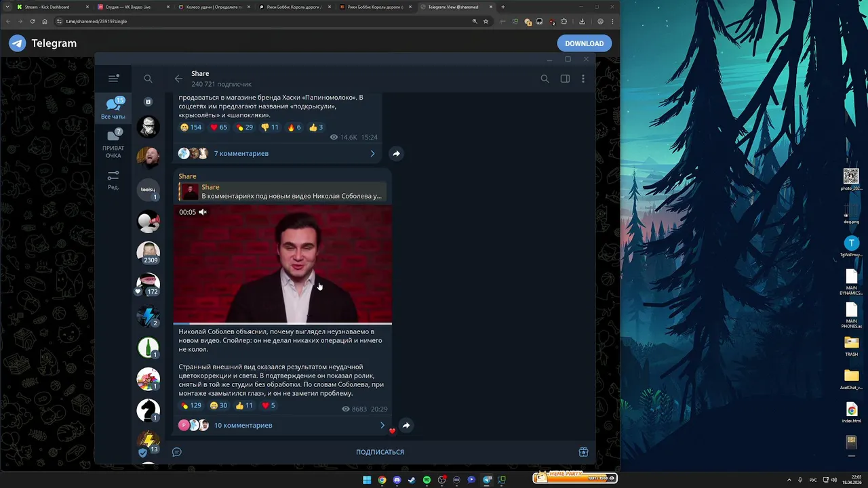Open the "toolsy" chat avatar
The image size is (868, 488).
point(148,190)
